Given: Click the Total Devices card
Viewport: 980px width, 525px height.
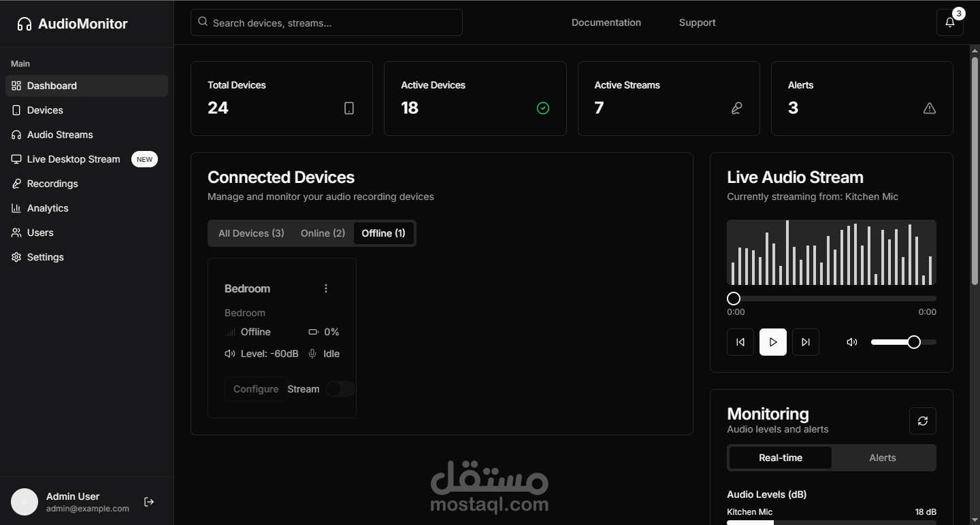Looking at the screenshot, I should tap(282, 99).
